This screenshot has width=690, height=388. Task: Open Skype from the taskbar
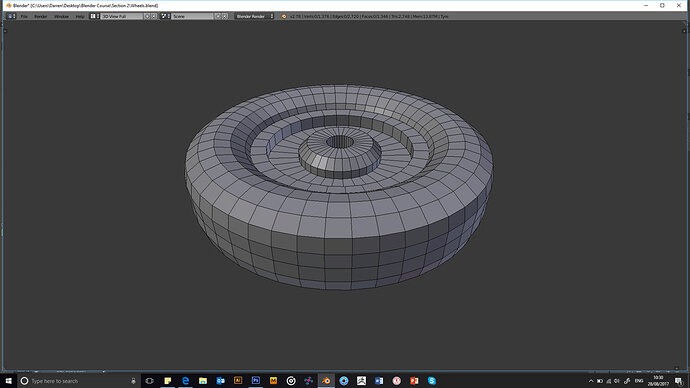[432, 381]
